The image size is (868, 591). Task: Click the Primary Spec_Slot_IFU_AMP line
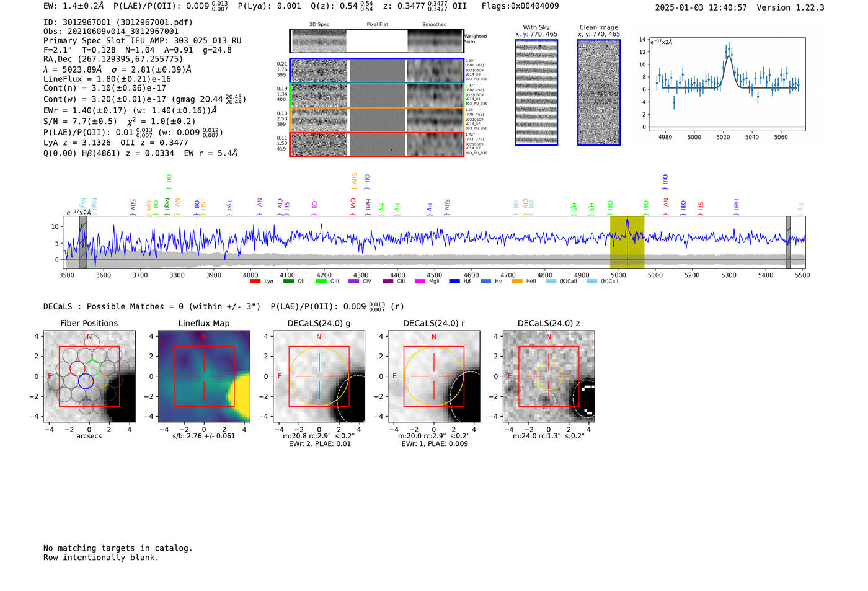pyautogui.click(x=143, y=41)
